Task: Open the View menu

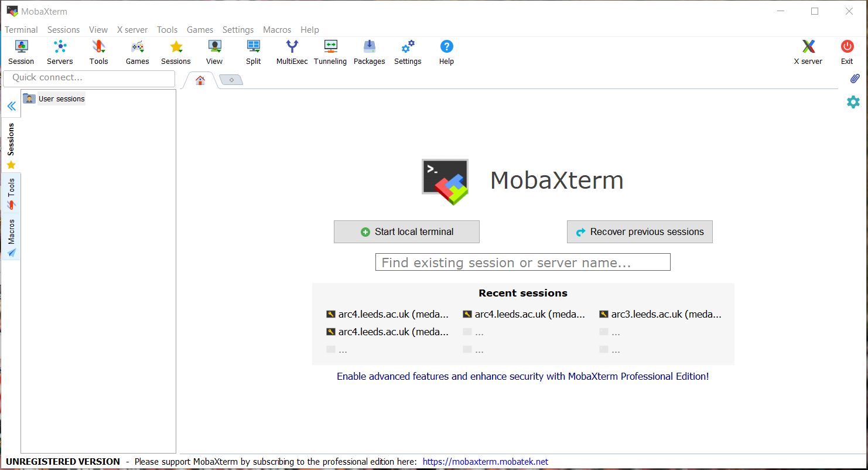Action: coord(98,30)
